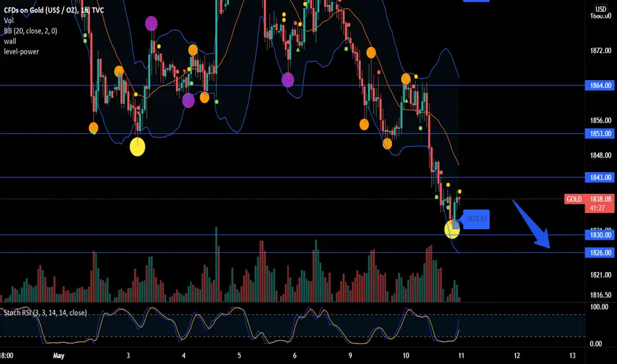
Task: Click the 11 date on time axis
Action: [x=461, y=356]
